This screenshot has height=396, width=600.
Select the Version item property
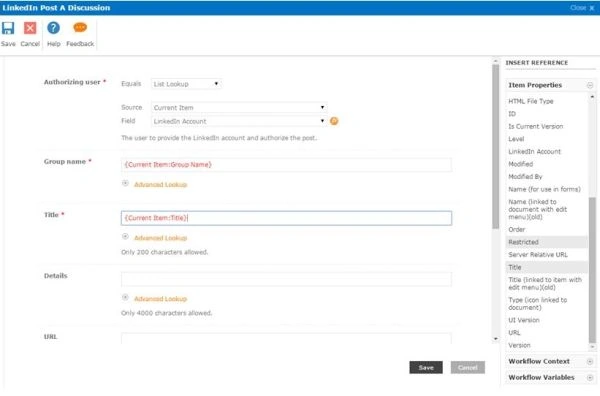(519, 345)
